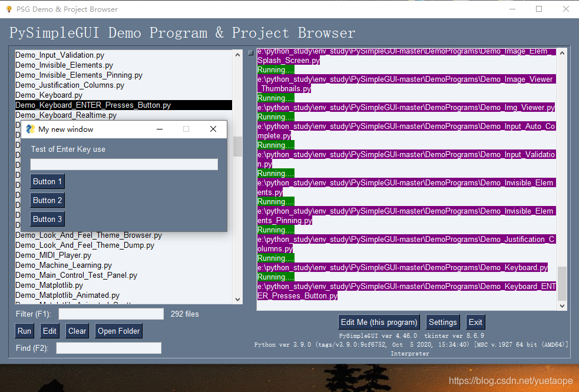Viewport: 579px width, 392px height.
Task: Select Demo_Keyboard_ENTER_Presses_Button.py highlighted row
Action: [124, 105]
